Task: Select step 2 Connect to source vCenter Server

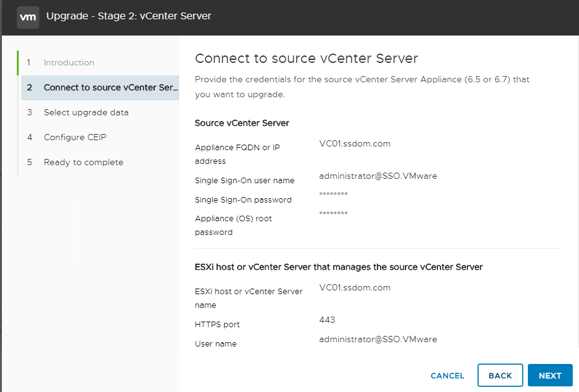Action: point(100,88)
